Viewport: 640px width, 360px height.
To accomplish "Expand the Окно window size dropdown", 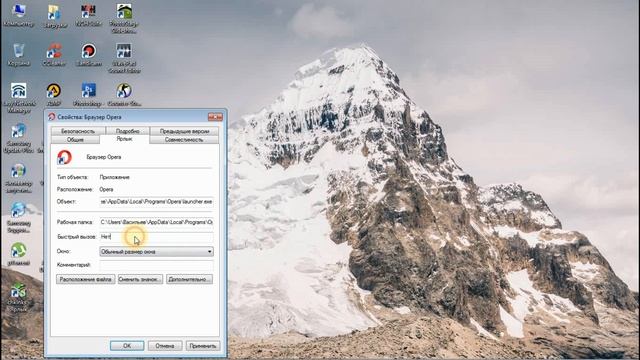I will pos(156,252).
